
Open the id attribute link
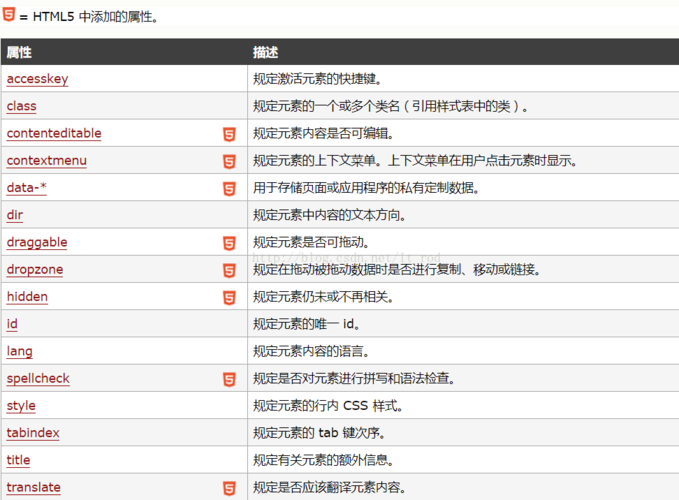tap(12, 324)
